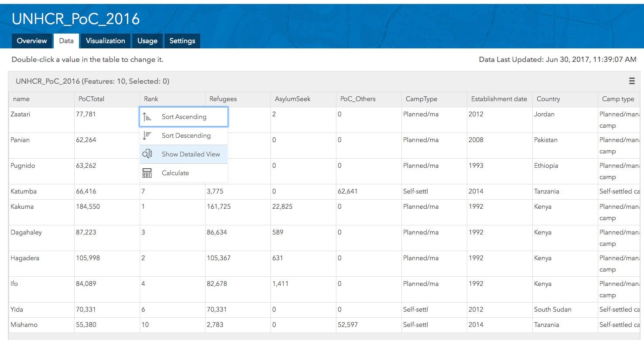Click the Camp type column header
Viewport: 644px width, 340px height.
click(x=618, y=99)
